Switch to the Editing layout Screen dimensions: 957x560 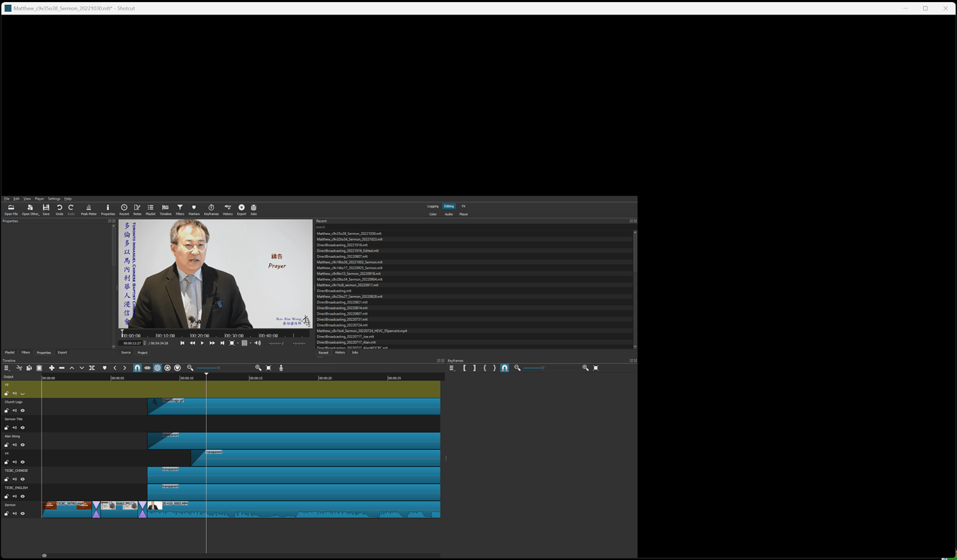(449, 206)
